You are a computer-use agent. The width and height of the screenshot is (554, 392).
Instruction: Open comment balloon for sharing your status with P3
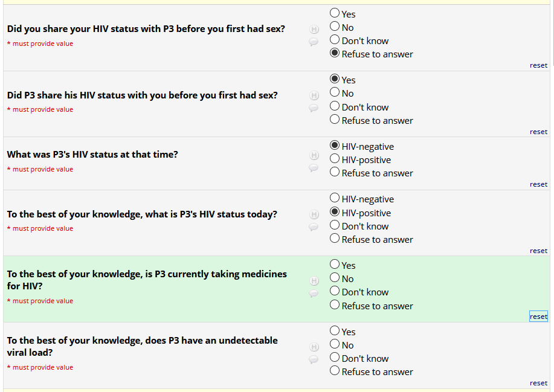click(x=314, y=42)
